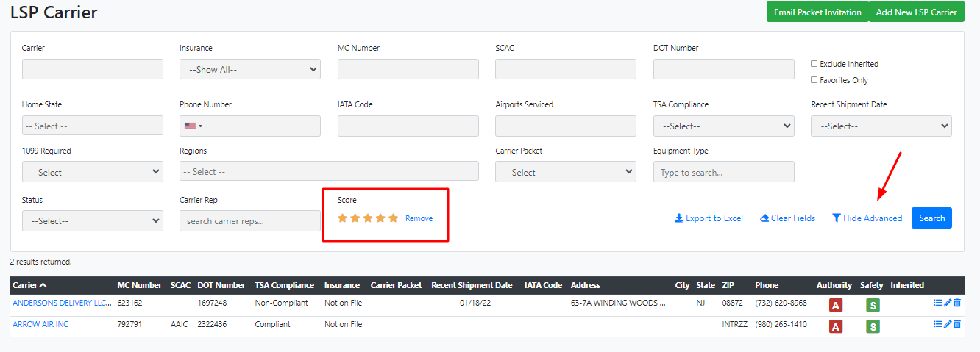The height and width of the screenshot is (352, 980).
Task: Focus the Phone Number input field
Action: pos(250,126)
